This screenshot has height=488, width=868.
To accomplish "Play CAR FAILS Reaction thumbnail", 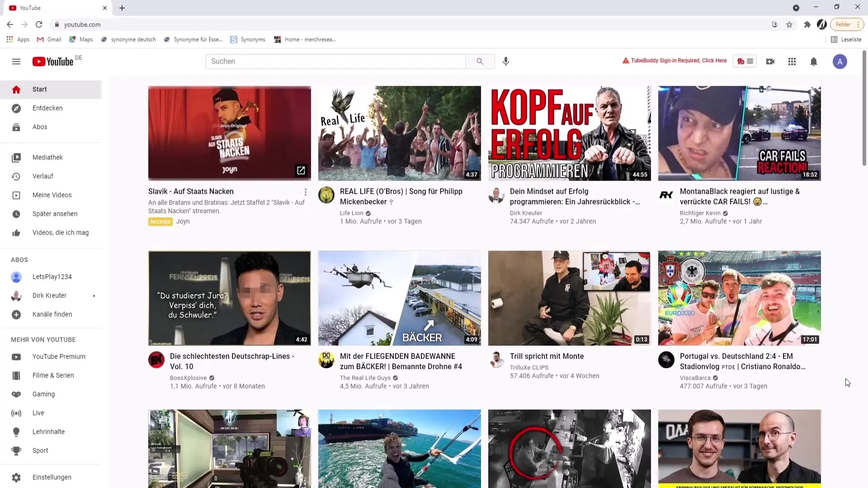I will pyautogui.click(x=740, y=133).
